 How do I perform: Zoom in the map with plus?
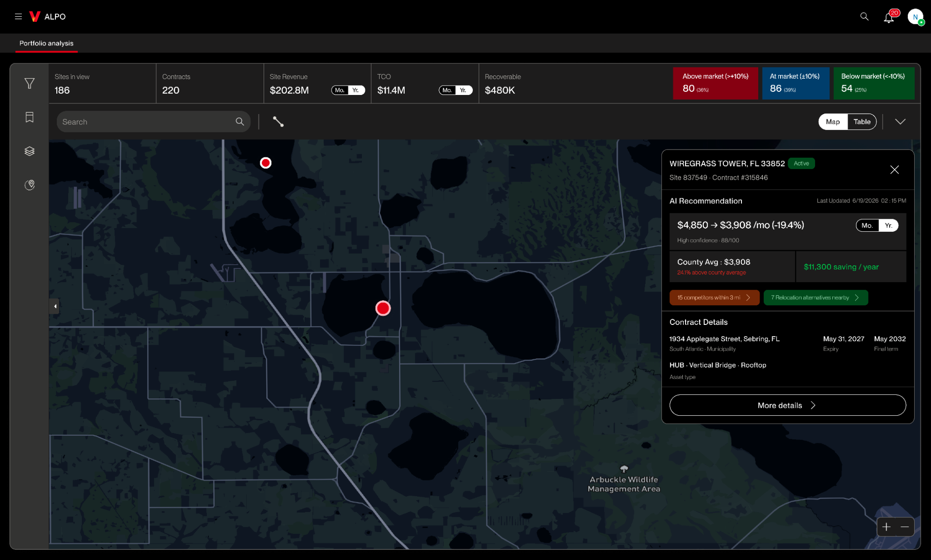pos(886,527)
